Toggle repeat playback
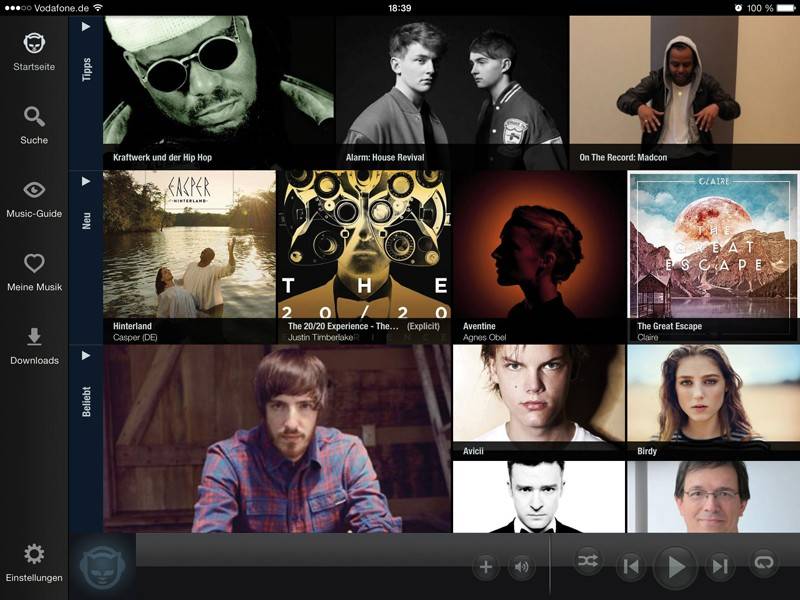The image size is (800, 600). pyautogui.click(x=764, y=562)
